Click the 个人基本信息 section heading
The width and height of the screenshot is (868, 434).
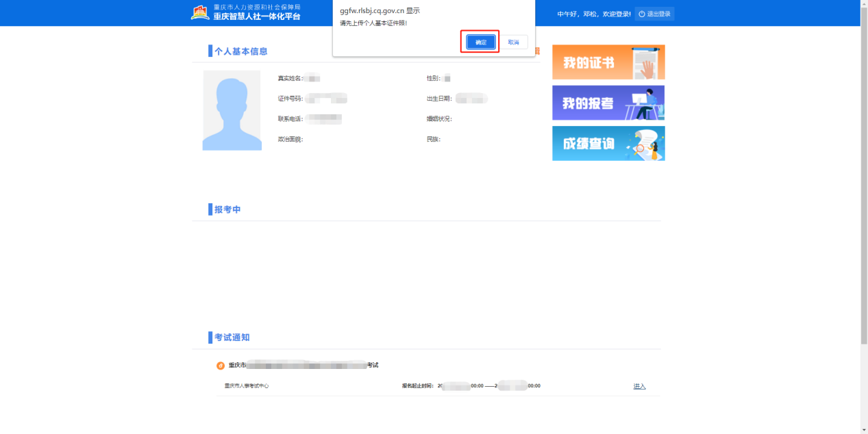(x=240, y=51)
